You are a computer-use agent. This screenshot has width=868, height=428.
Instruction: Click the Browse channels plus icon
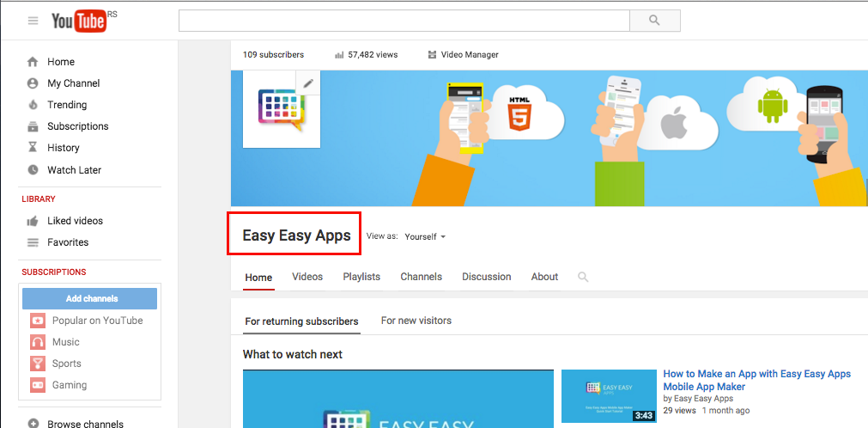click(x=33, y=424)
